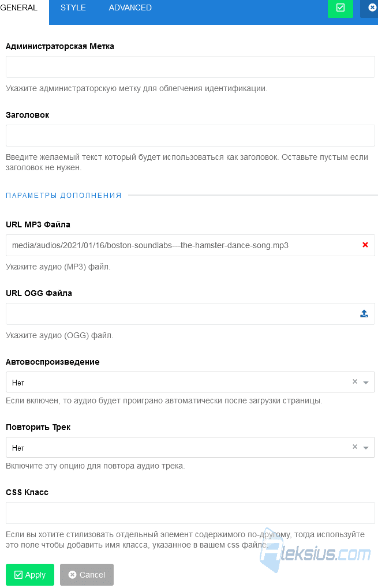The height and width of the screenshot is (588, 378).
Task: Switch to the ADVANCED tab
Action: tap(130, 8)
